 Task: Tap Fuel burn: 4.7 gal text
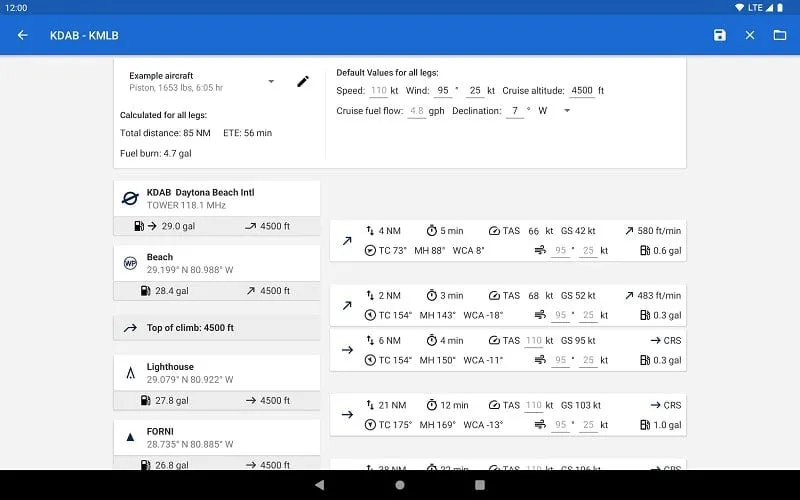(156, 154)
